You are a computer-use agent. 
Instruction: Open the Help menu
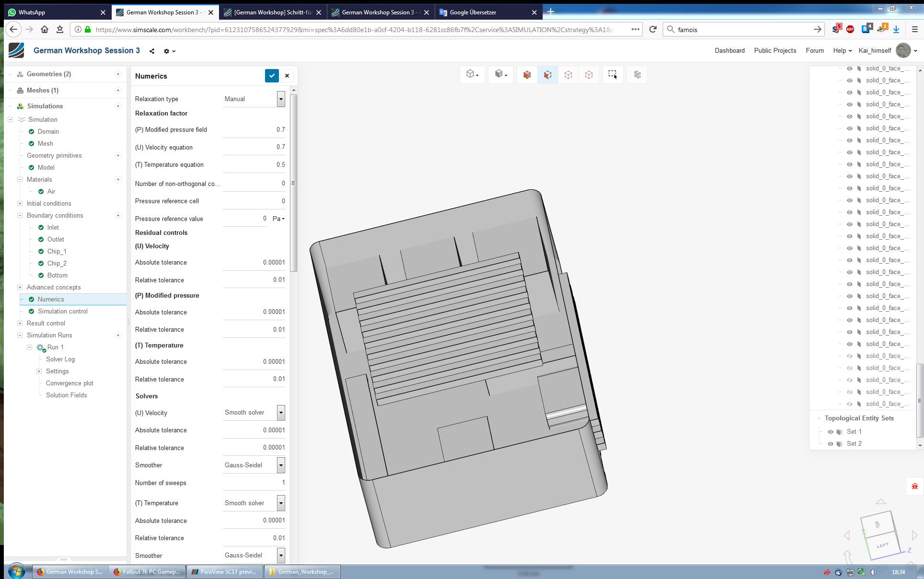point(842,50)
